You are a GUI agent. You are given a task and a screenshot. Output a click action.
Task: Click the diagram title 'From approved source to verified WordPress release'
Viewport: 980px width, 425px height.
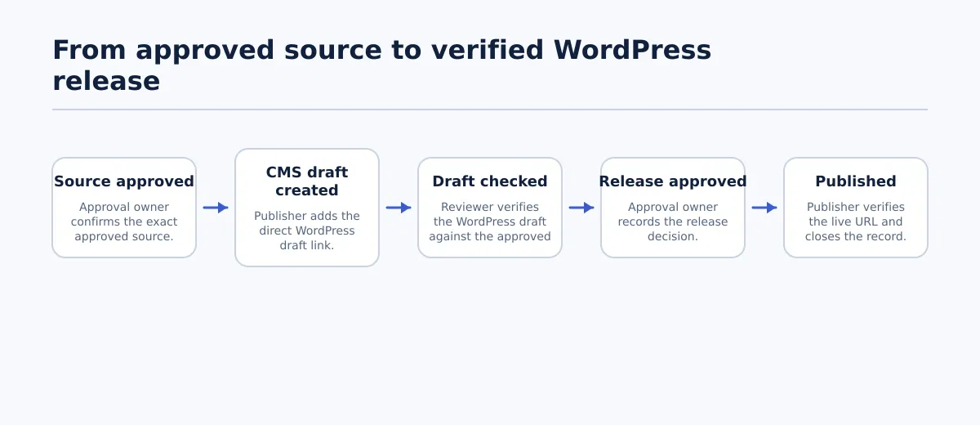pyautogui.click(x=382, y=65)
